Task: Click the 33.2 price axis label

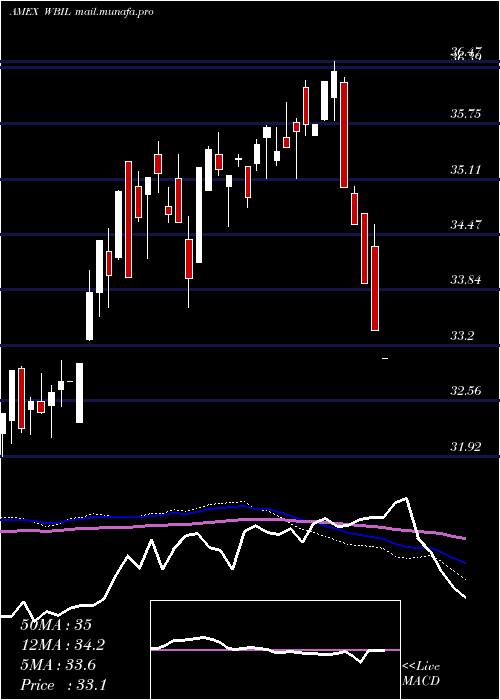Action: [462, 336]
